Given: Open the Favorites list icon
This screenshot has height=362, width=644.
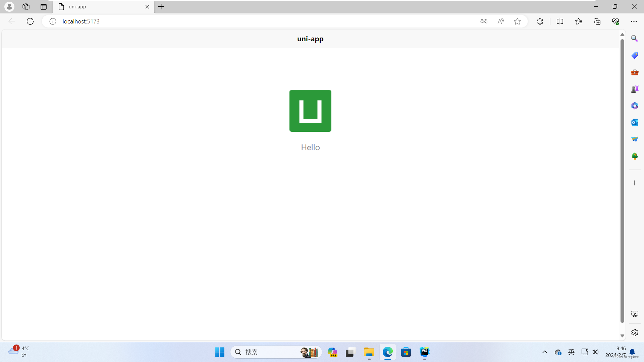Looking at the screenshot, I should 579,21.
